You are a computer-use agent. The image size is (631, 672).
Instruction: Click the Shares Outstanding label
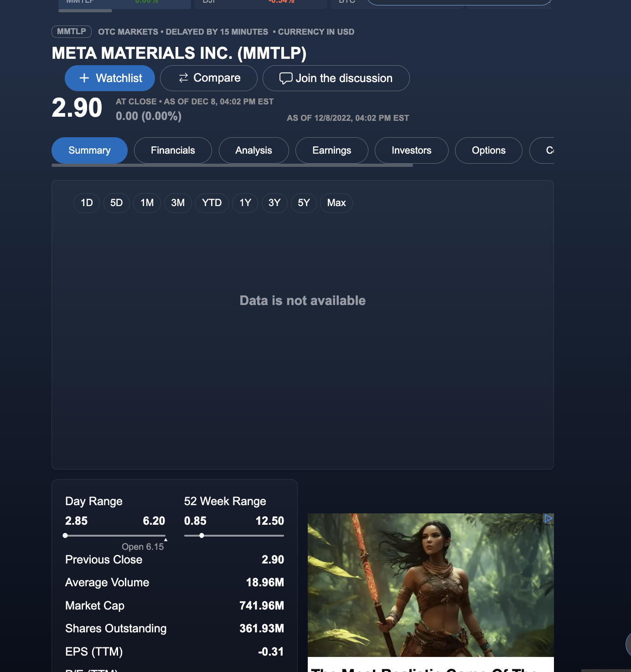coord(116,628)
